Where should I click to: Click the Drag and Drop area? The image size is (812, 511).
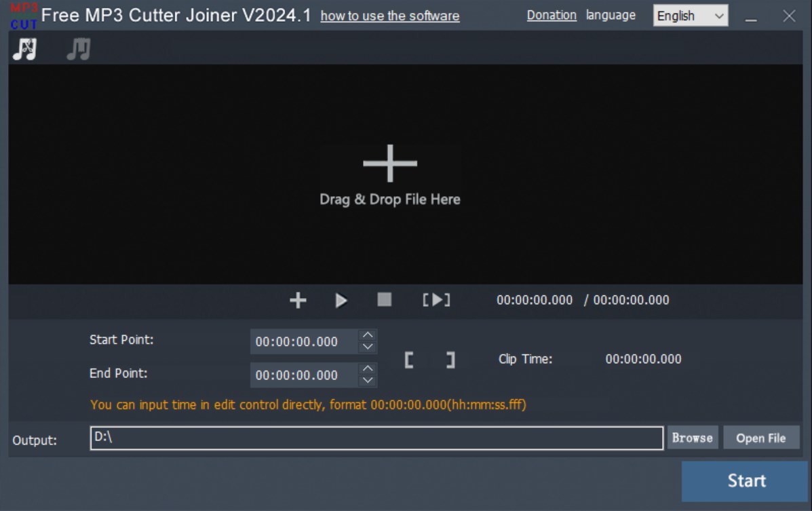click(x=389, y=173)
